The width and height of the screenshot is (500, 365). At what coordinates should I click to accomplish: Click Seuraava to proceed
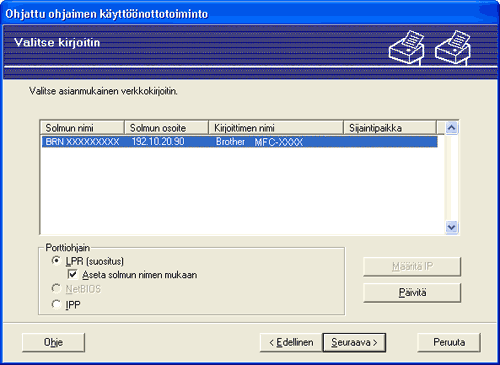pos(354,342)
